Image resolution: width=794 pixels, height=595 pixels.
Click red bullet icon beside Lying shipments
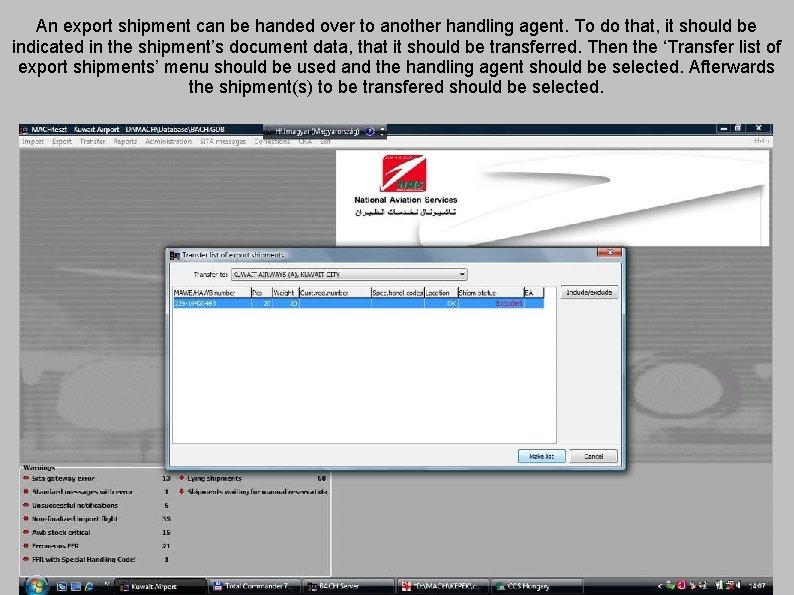(181, 478)
